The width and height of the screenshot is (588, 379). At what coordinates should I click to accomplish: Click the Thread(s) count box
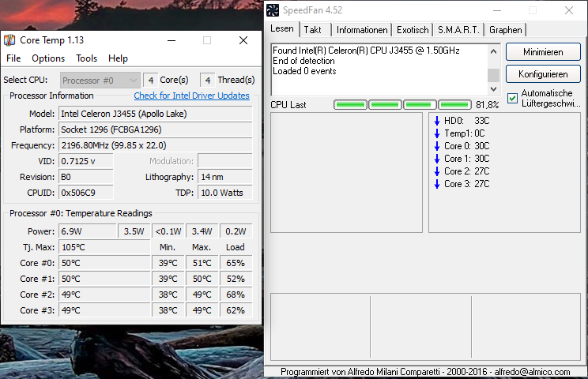coord(207,81)
